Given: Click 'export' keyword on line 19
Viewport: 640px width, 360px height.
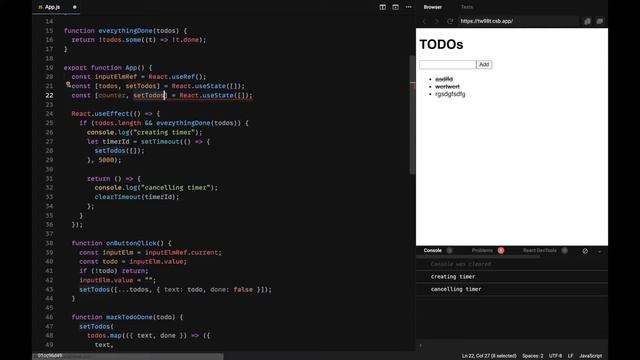Looking at the screenshot, I should (x=75, y=67).
